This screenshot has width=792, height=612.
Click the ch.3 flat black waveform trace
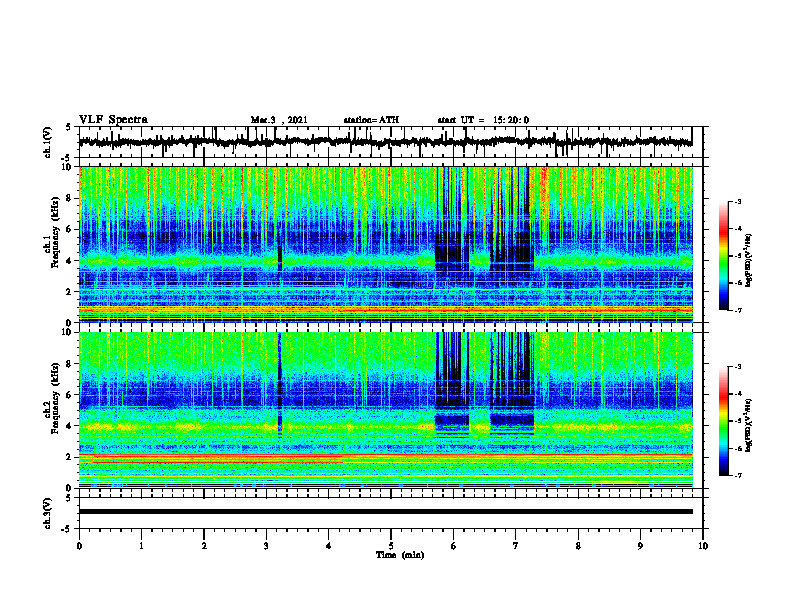click(x=386, y=512)
